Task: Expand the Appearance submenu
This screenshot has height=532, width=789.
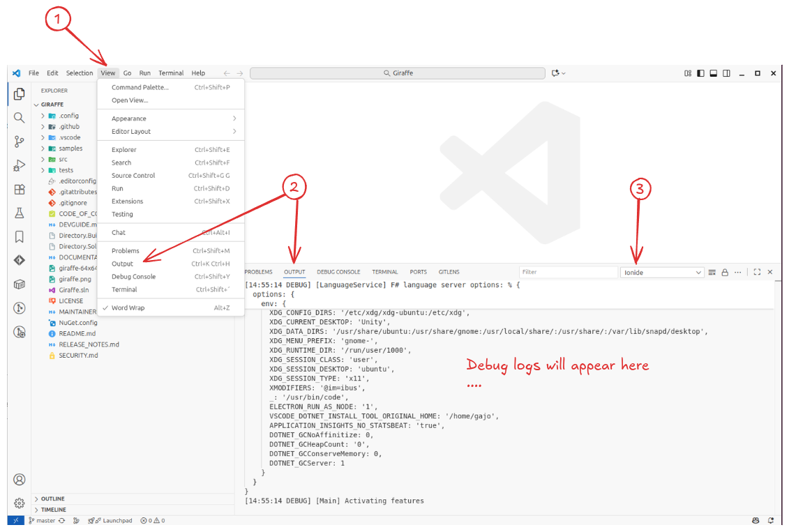Action: coord(129,119)
